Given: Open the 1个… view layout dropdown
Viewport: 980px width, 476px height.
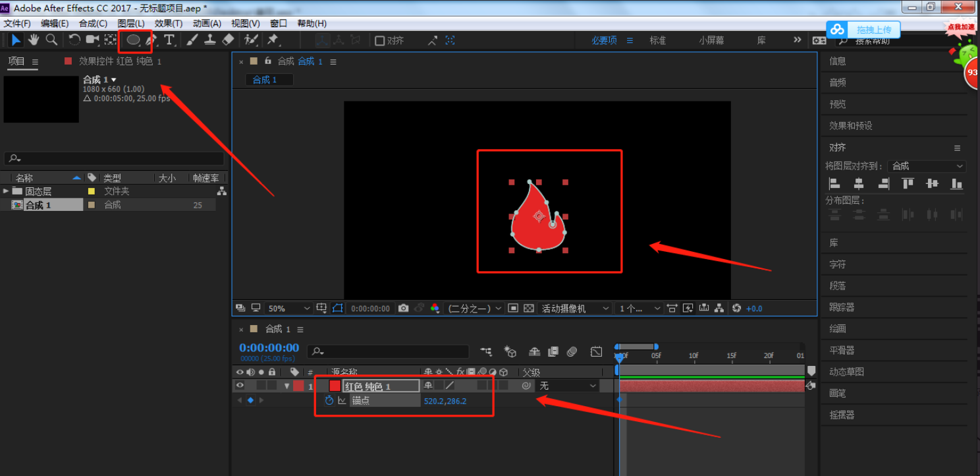Looking at the screenshot, I should point(640,309).
